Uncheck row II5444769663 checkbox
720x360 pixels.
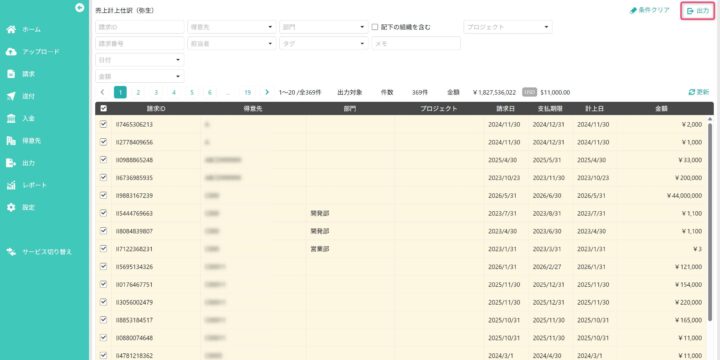(x=103, y=213)
